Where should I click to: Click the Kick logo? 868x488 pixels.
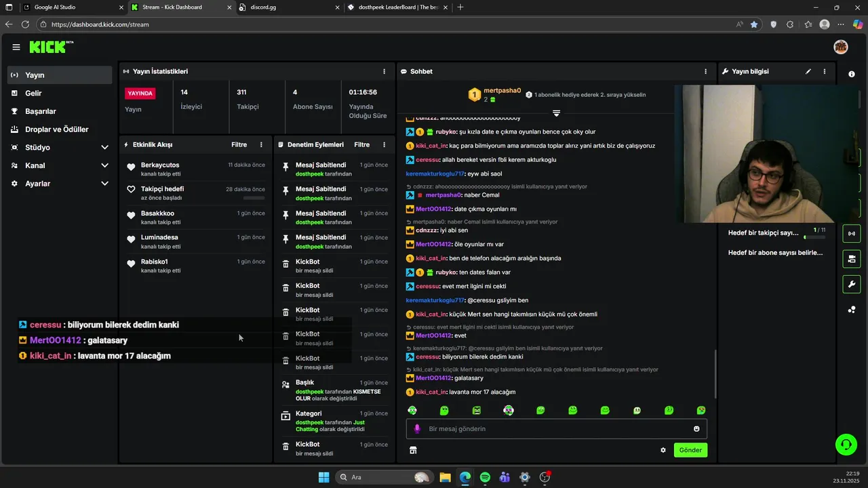[52, 47]
